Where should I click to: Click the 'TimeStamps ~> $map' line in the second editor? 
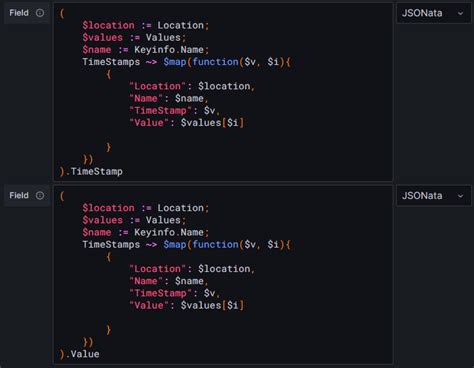(187, 245)
